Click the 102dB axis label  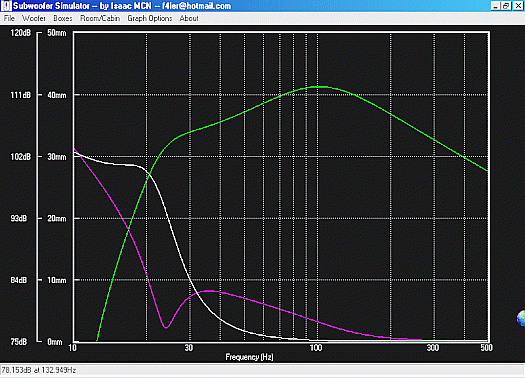pos(20,157)
